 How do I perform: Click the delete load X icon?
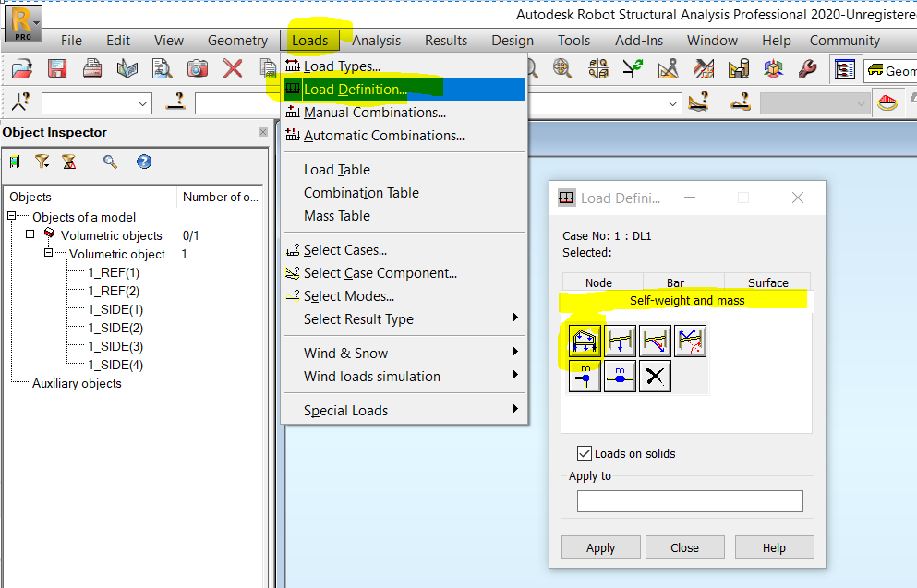click(655, 376)
